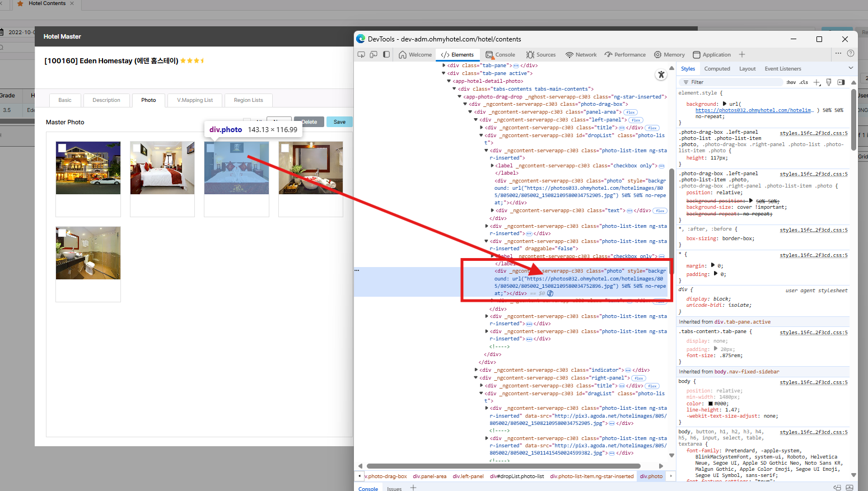Add a tool with the plus icon
Viewport: 868px width, 491px height.
coord(742,54)
